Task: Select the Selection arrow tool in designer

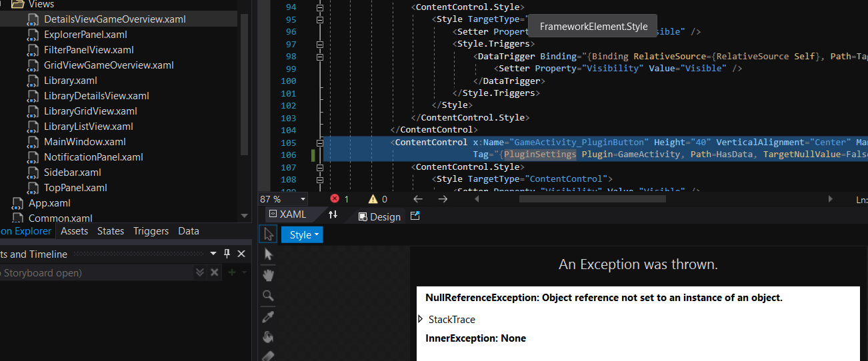Action: 269,234
